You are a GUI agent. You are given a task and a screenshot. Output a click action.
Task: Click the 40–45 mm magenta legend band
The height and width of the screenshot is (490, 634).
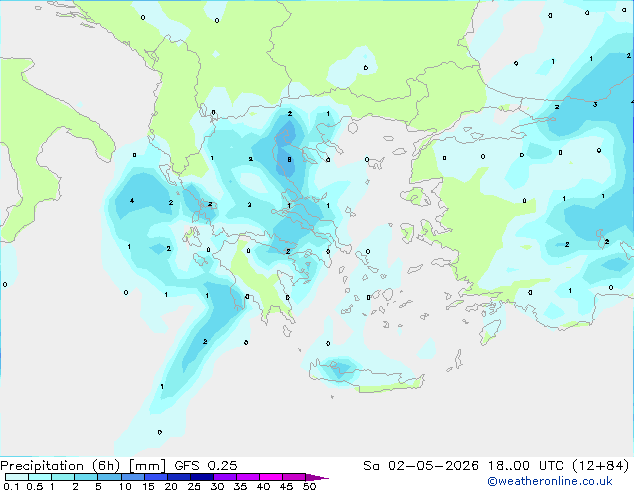tap(271, 477)
